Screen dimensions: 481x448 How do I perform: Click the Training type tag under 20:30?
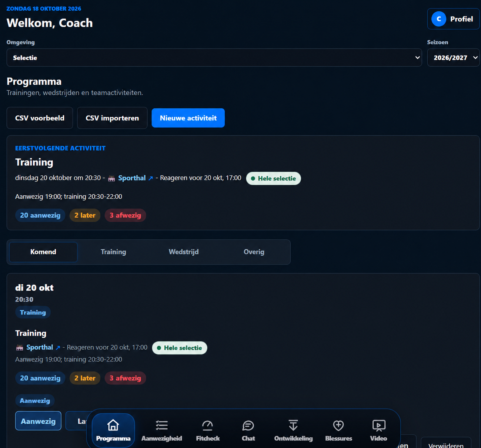pos(33,313)
